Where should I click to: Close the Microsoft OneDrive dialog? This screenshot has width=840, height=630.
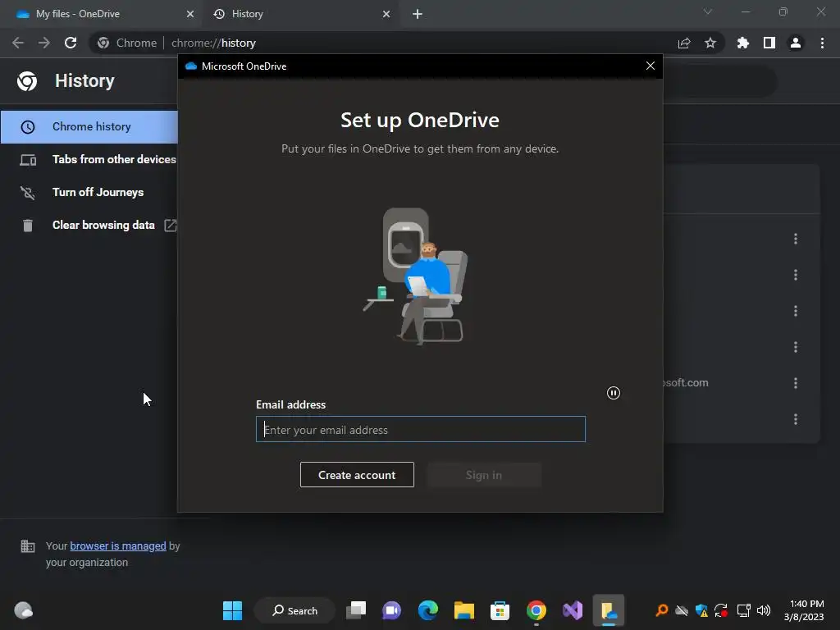[x=651, y=66]
